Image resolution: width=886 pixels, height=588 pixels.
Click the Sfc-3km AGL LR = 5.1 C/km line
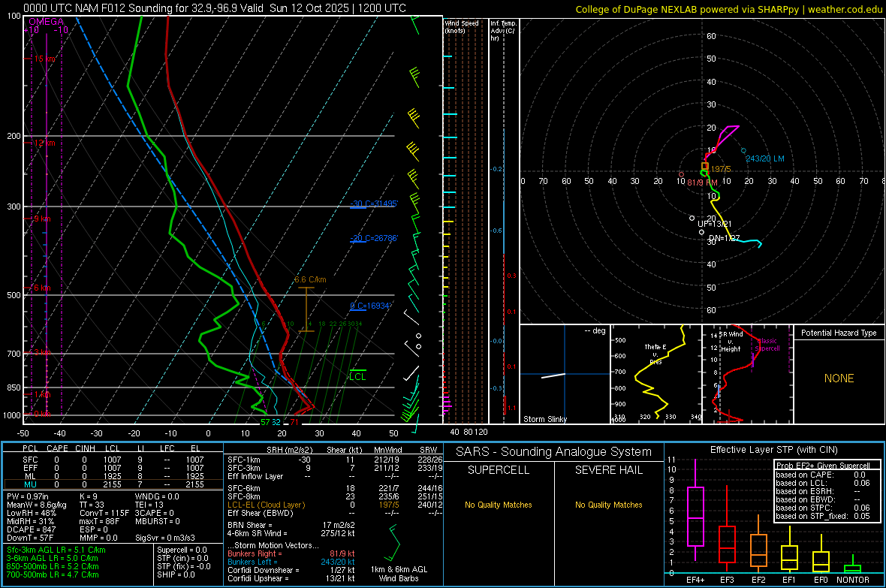(x=56, y=550)
